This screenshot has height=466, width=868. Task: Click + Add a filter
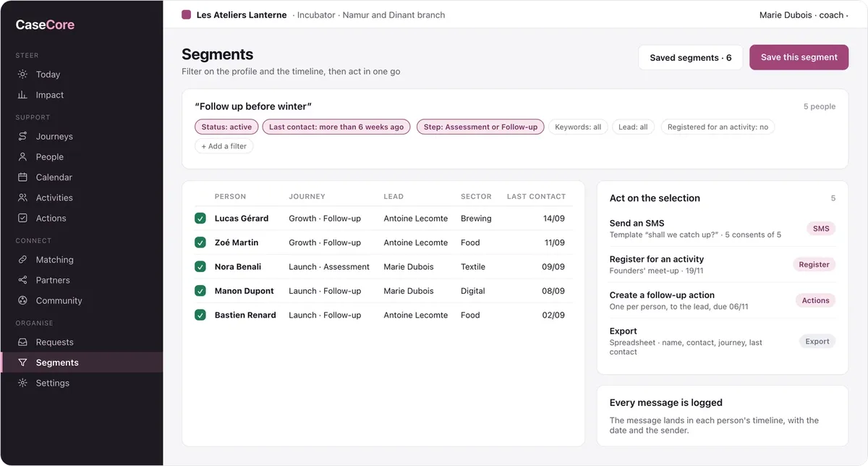click(224, 146)
